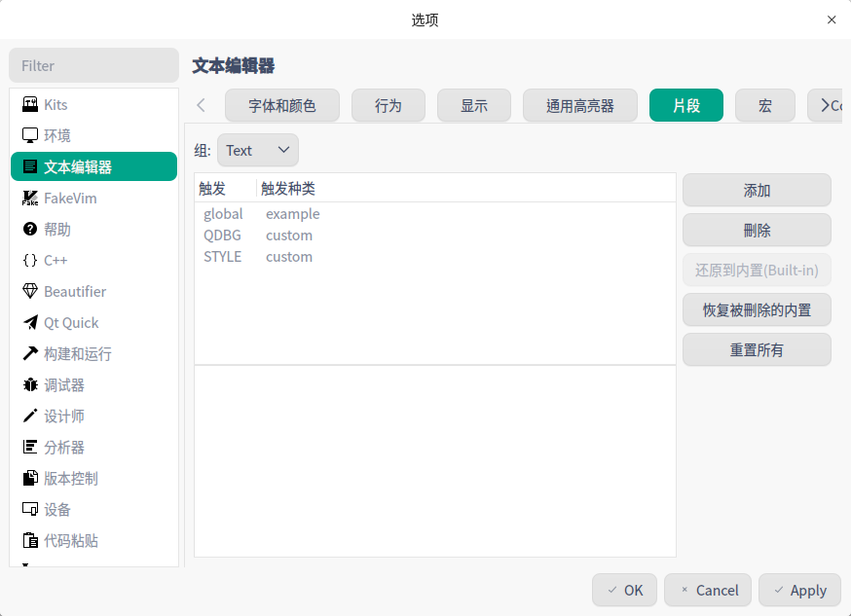Select the 环境 monitor icon
851x616 pixels.
tap(30, 135)
